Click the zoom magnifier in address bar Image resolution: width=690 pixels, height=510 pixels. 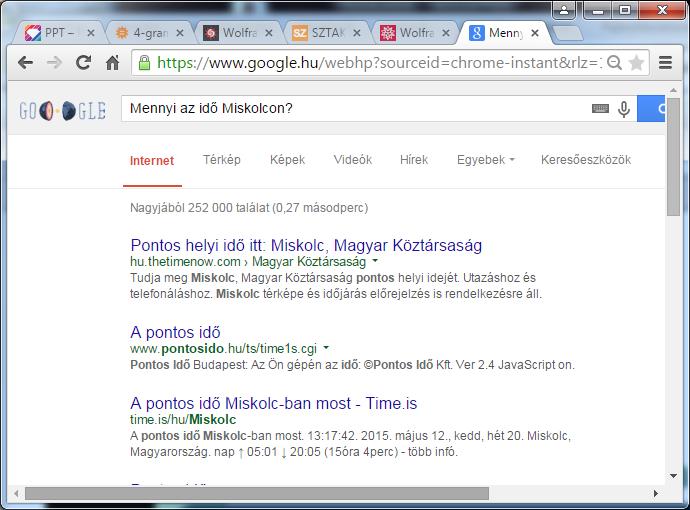coord(614,63)
